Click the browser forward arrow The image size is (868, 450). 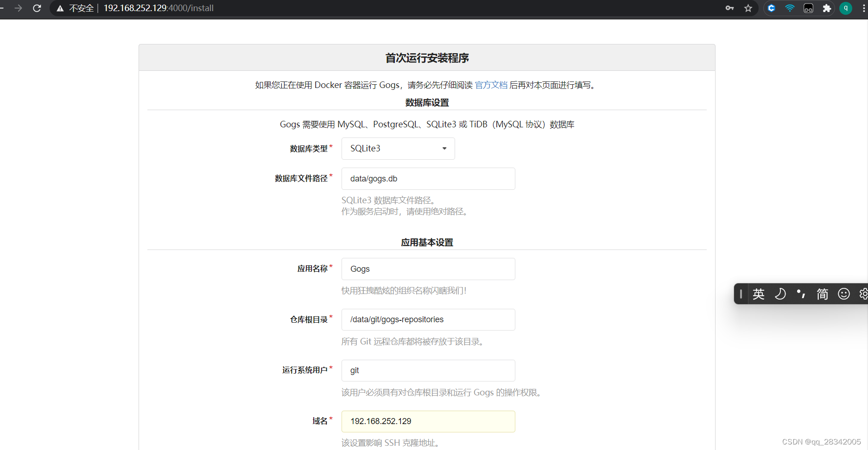pos(18,8)
